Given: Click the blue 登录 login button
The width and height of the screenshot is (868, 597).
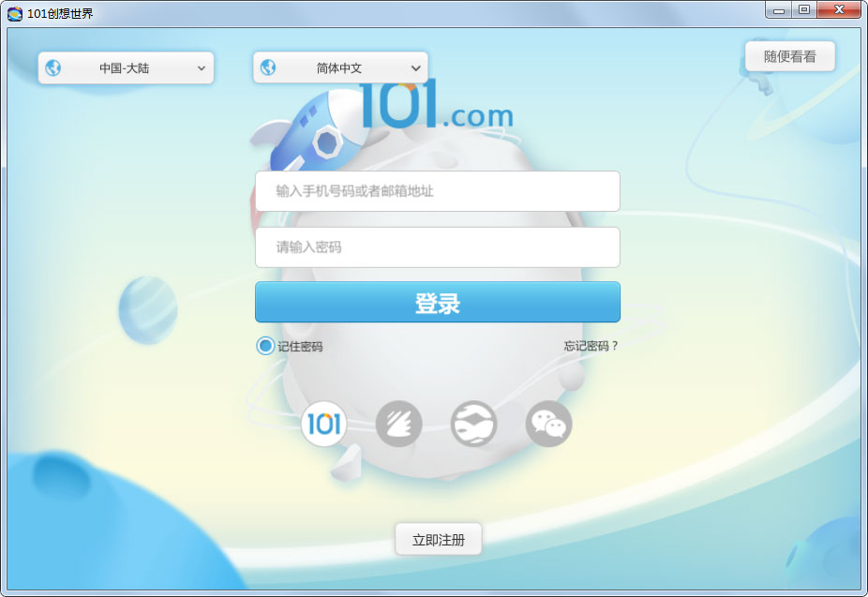Looking at the screenshot, I should (438, 302).
